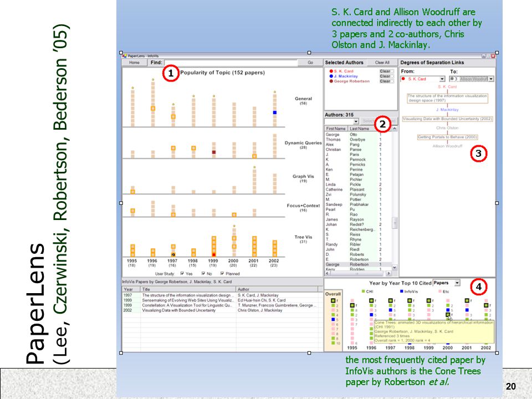Sort authors by First Name column header
The height and width of the screenshot is (399, 532).
[336, 129]
